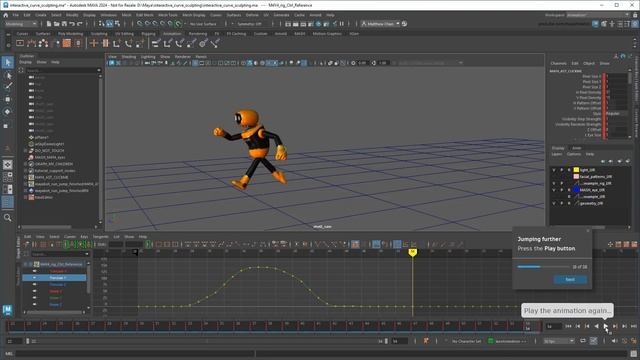Click the magnet snap icon highlighted green
Viewport: 640px width, 360px height.
(178, 24)
